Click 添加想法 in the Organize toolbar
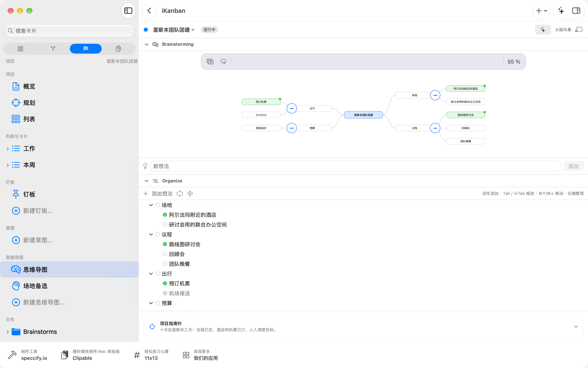The image size is (588, 368). (158, 193)
